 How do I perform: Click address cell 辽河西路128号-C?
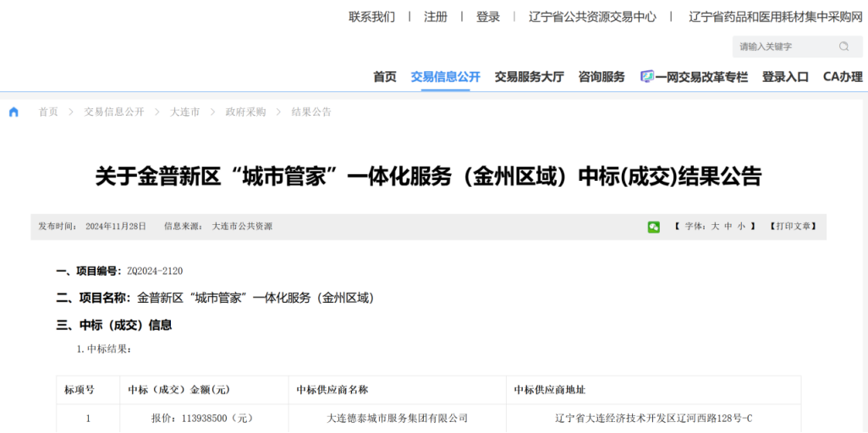click(x=653, y=418)
